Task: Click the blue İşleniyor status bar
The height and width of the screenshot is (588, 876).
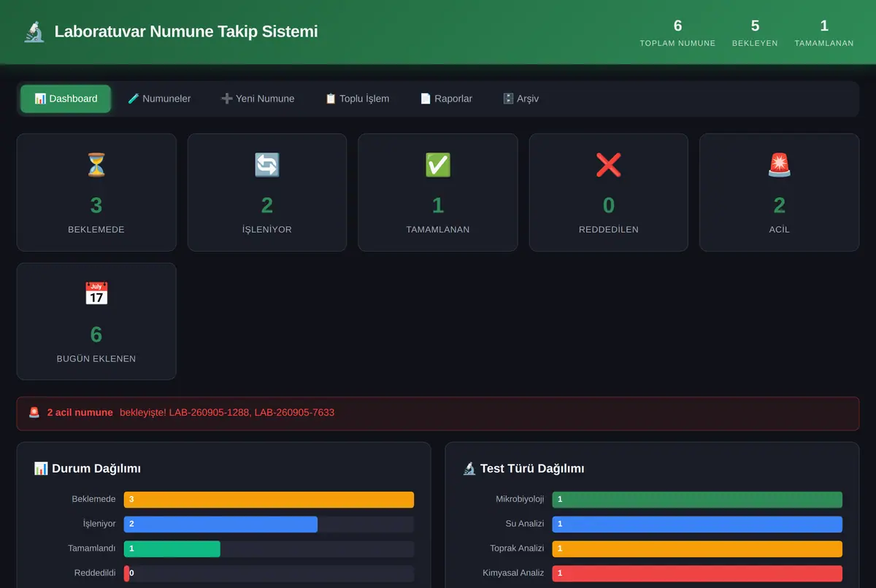Action: pyautogui.click(x=220, y=525)
